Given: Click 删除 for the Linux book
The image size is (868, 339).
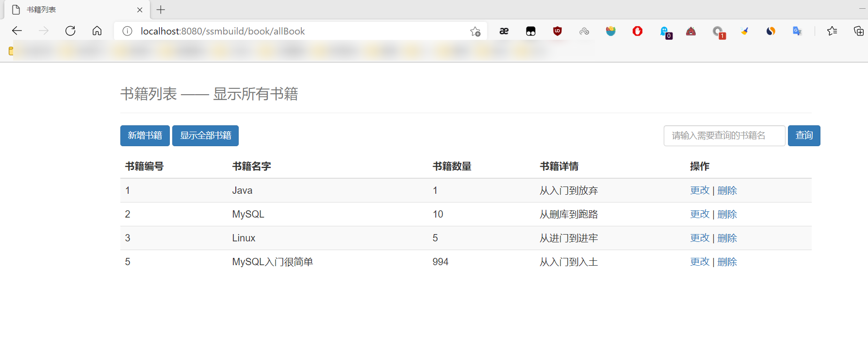Looking at the screenshot, I should click(x=727, y=238).
